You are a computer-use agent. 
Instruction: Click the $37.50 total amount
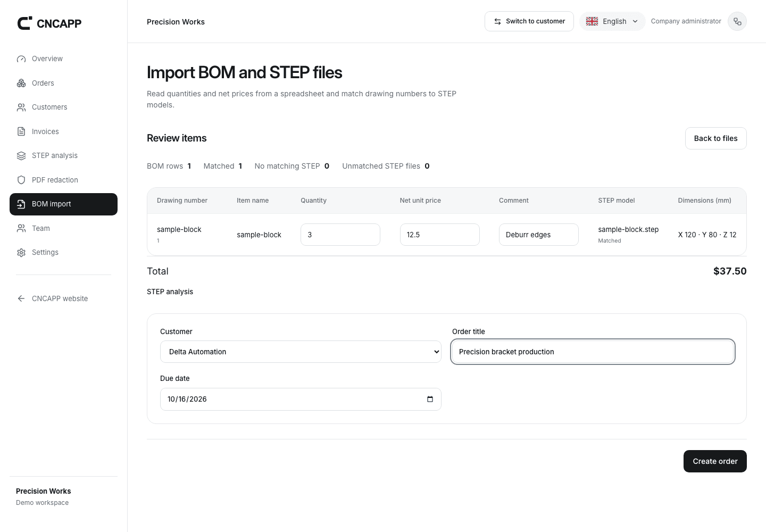(x=730, y=271)
